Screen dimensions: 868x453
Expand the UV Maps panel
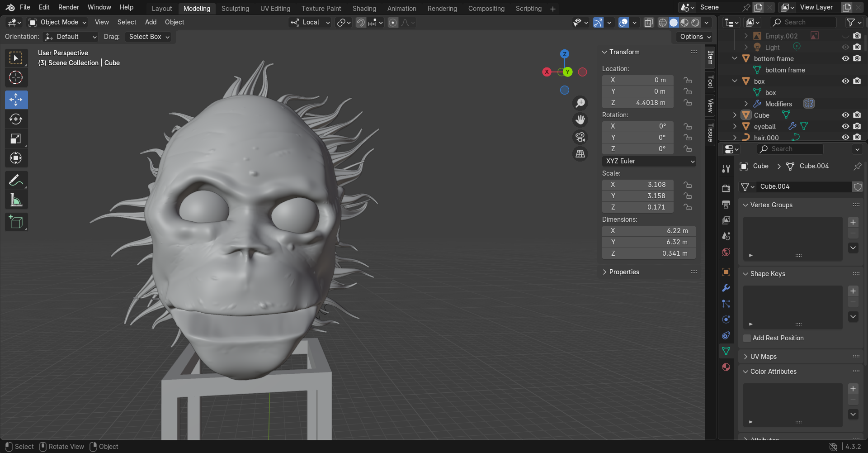764,357
